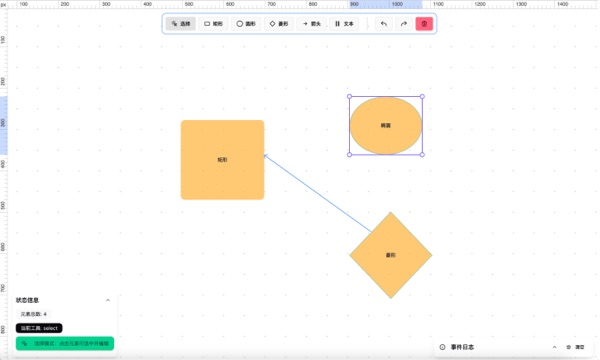The width and height of the screenshot is (600, 360).
Task: Select the orange diamond shape on canvas
Action: [391, 255]
